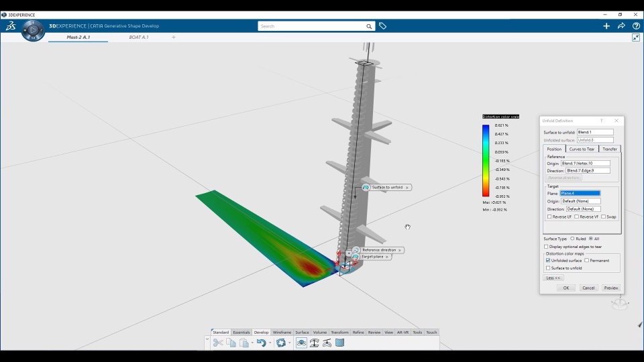Open the 3DEXPERIENCE compass

click(32, 29)
